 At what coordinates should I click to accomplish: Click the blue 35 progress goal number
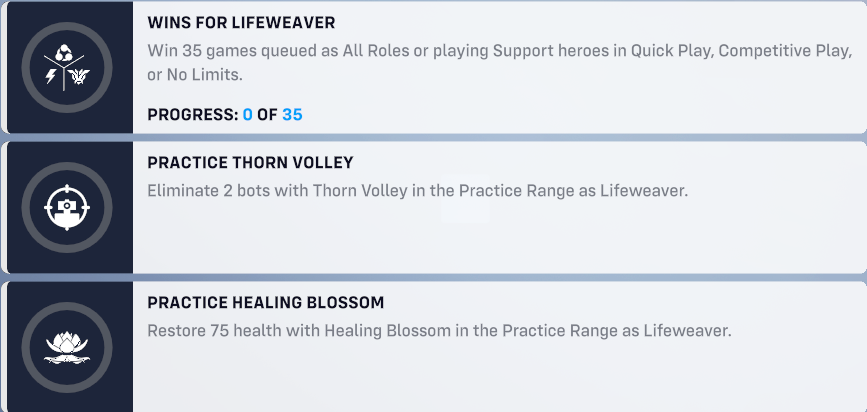293,114
